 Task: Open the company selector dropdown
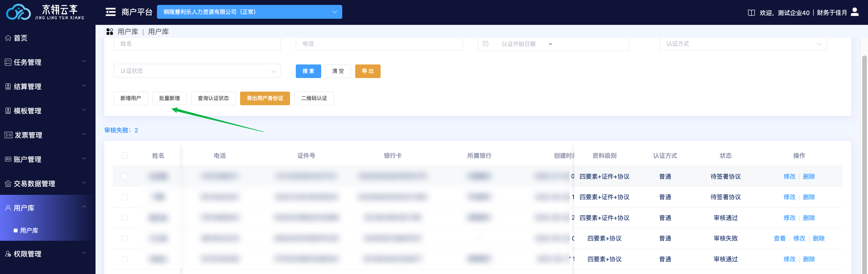click(249, 12)
